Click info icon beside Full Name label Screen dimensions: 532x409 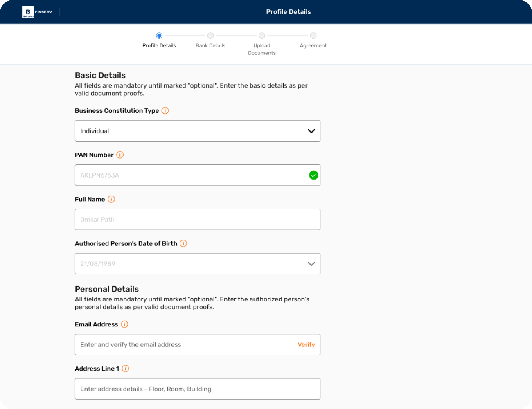[x=111, y=199]
